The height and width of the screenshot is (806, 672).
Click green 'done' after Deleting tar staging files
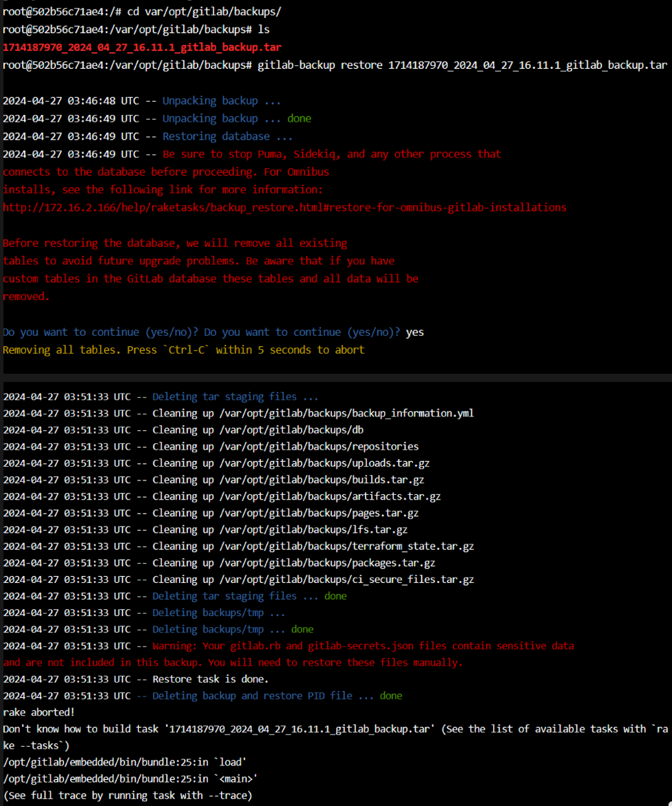point(336,596)
